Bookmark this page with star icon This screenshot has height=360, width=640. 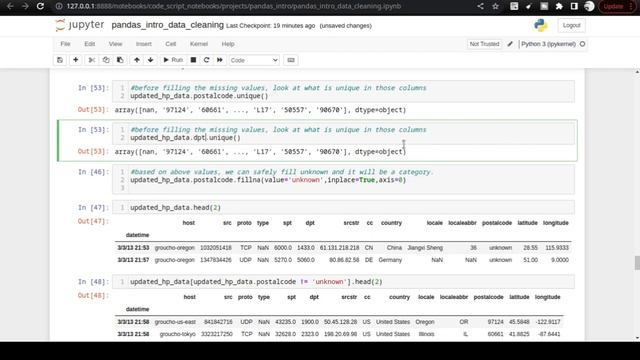[496, 6]
